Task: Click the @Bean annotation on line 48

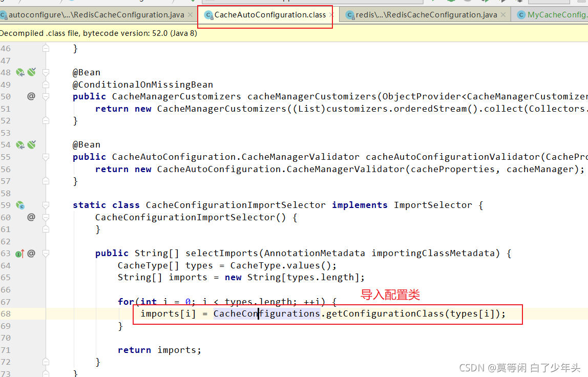Action: tap(87, 72)
